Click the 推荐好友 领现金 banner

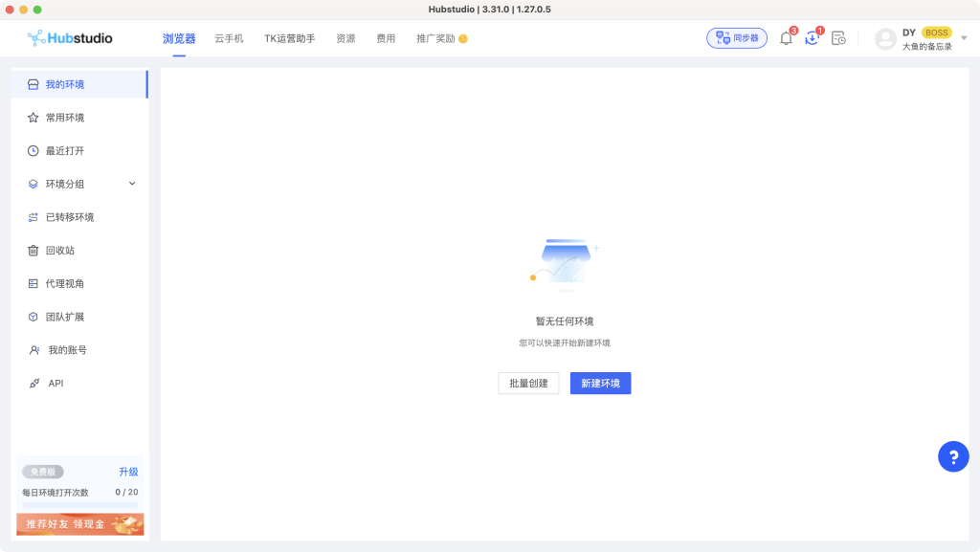click(x=80, y=524)
